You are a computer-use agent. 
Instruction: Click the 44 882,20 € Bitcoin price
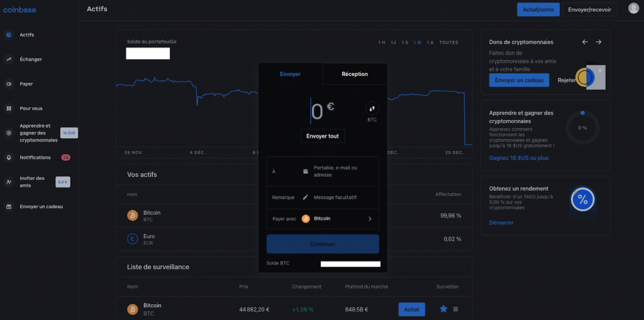click(x=254, y=309)
